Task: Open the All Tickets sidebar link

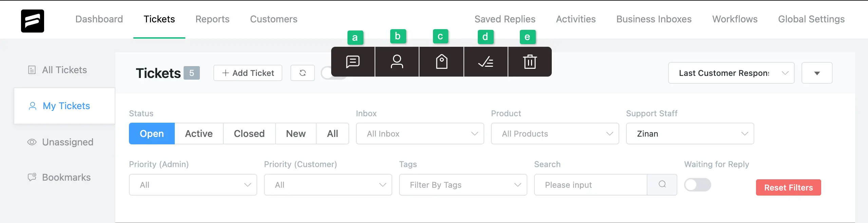Action: [64, 70]
